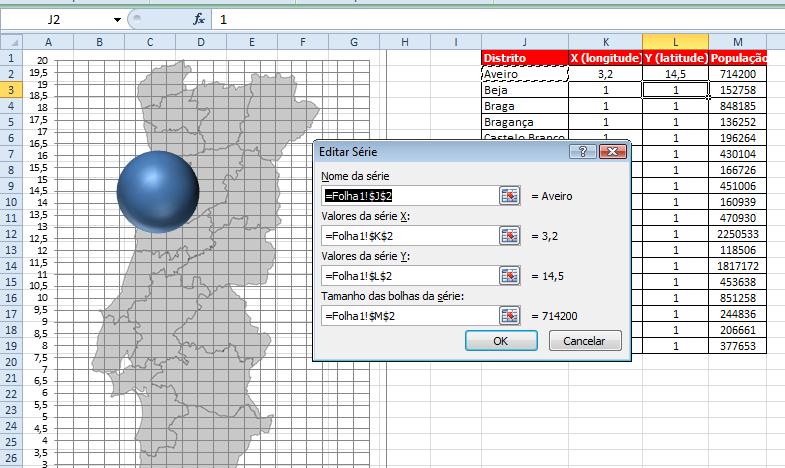Screen dimensions: 785x468
Task: Click the Y (latitude) header cell
Action: click(x=675, y=58)
